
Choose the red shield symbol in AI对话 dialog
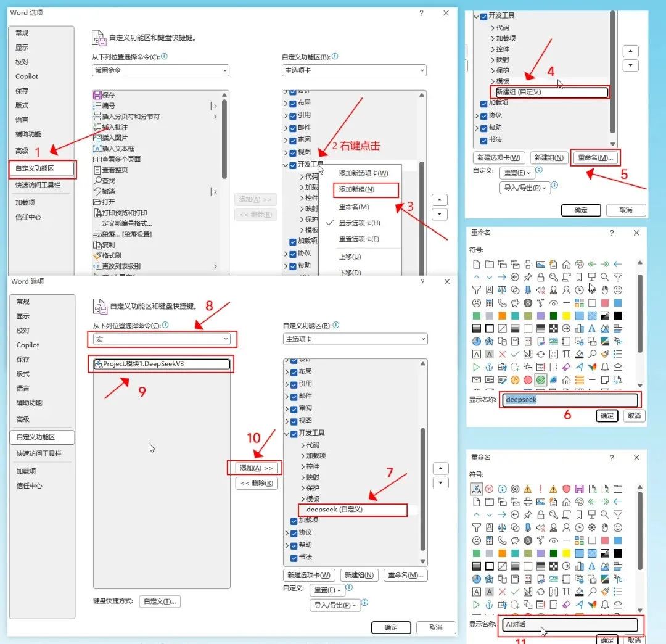566,489
